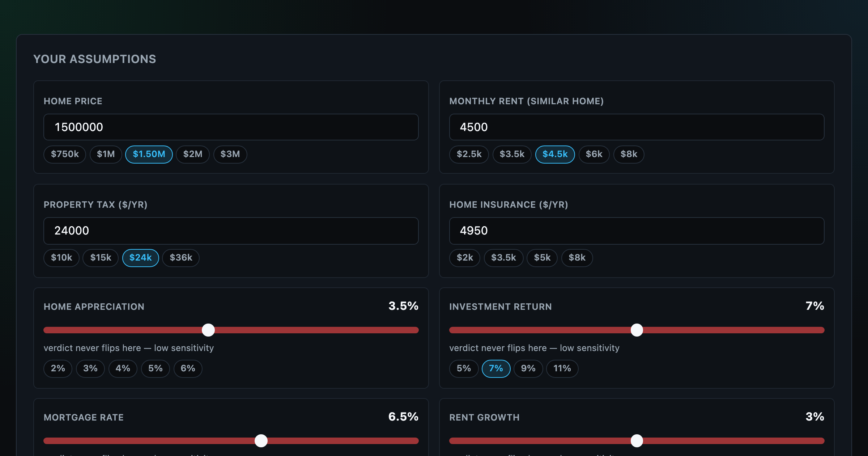868x456 pixels.
Task: Choose the 7% investment return chip
Action: [496, 368]
